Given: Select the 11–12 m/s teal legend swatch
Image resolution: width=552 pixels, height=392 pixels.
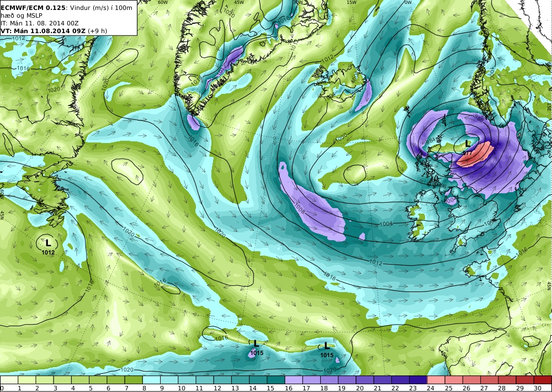Looking at the screenshot, I should [x=205, y=380].
